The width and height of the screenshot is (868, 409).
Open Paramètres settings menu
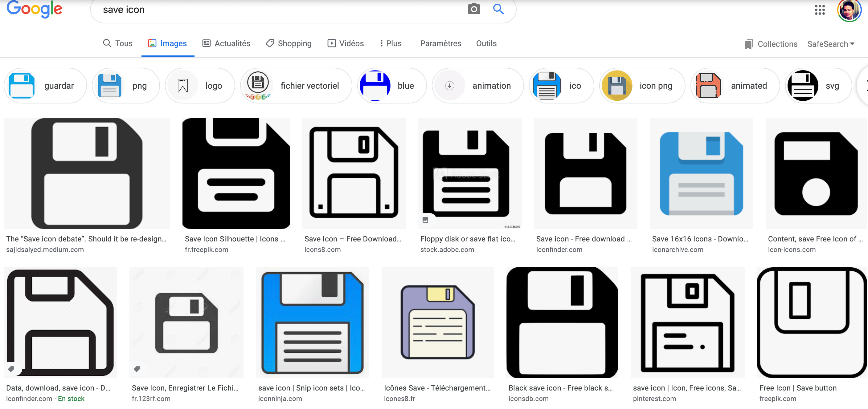(x=440, y=43)
